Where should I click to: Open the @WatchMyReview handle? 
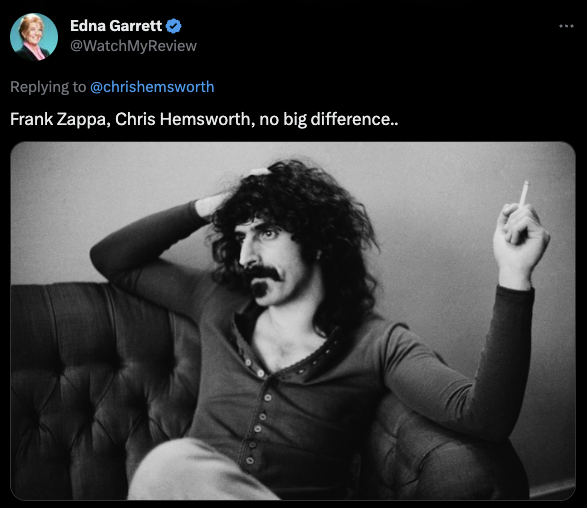(133, 46)
